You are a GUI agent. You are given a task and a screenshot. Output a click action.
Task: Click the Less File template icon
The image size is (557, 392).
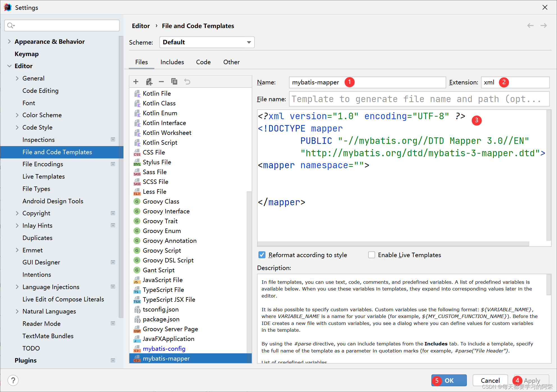click(137, 192)
